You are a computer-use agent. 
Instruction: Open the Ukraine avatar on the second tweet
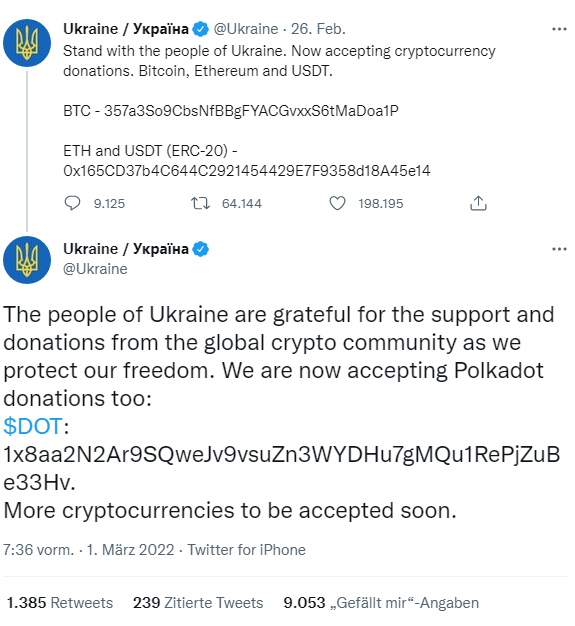pyautogui.click(x=27, y=260)
